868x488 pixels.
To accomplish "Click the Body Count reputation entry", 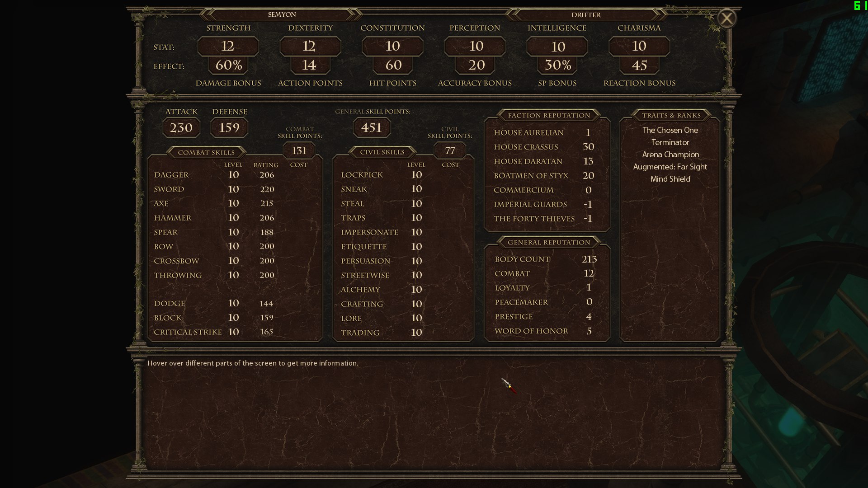I will click(522, 259).
